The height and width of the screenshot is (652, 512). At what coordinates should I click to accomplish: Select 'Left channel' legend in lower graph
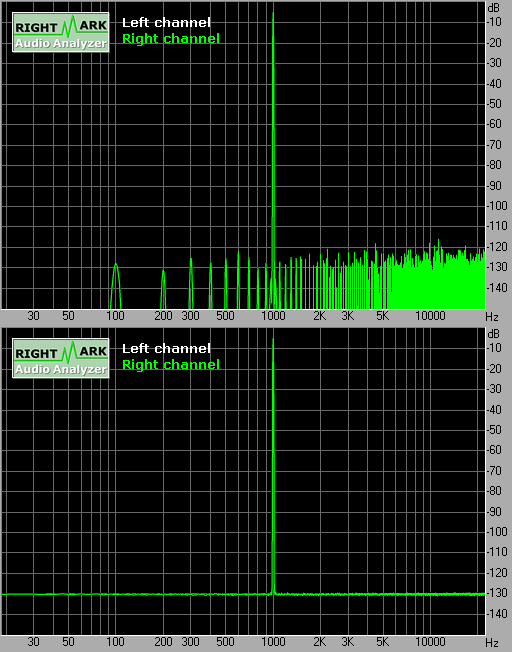(166, 348)
